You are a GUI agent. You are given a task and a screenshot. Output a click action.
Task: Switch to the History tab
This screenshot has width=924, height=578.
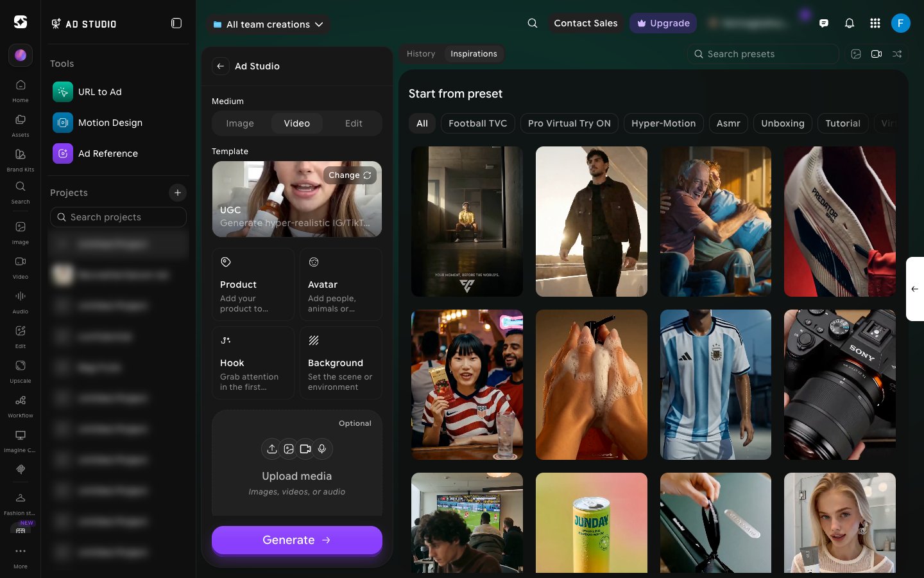point(421,54)
